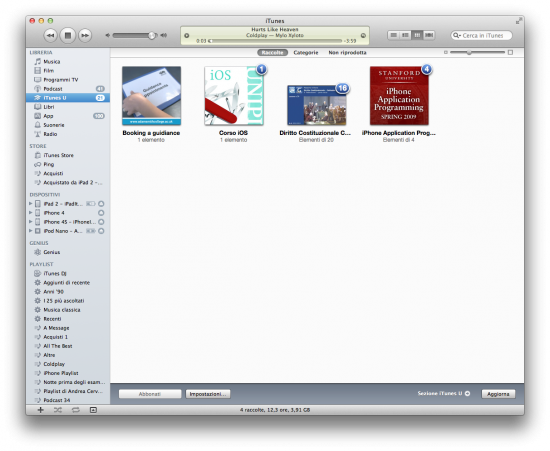Skip to previous track
Image resolution: width=550 pixels, height=451 pixels.
51,35
